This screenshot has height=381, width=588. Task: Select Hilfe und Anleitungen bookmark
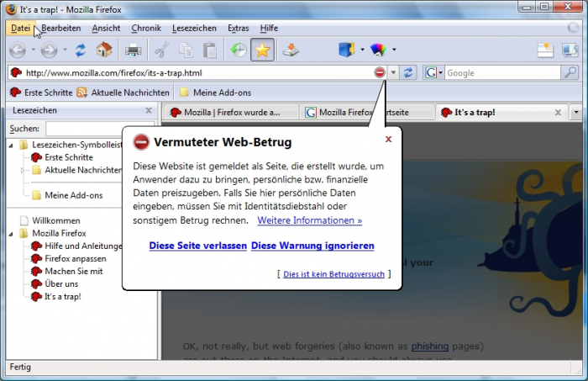tap(77, 246)
